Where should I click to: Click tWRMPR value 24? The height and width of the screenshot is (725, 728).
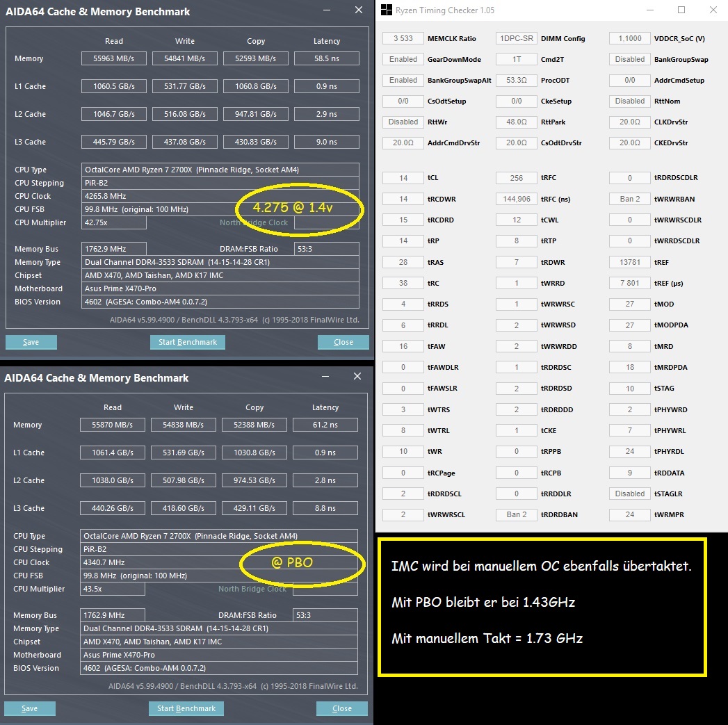[629, 515]
